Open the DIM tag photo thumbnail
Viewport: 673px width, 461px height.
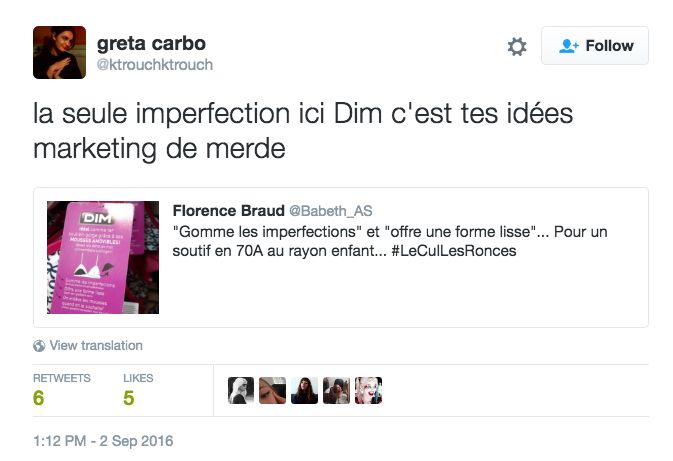(x=103, y=257)
